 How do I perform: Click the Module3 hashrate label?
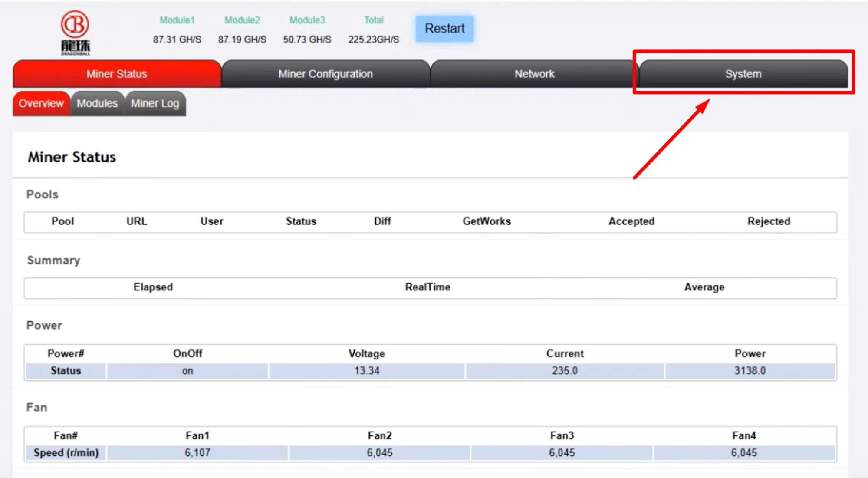(307, 20)
